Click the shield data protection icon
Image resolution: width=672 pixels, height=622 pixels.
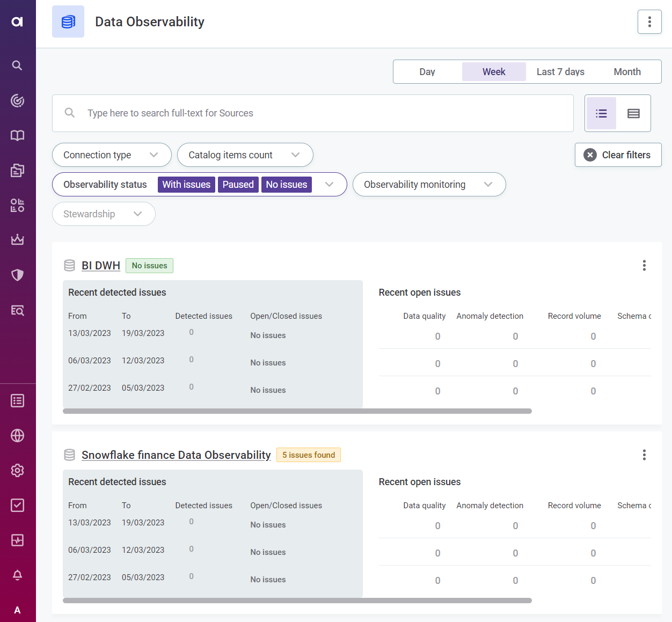pyautogui.click(x=17, y=275)
